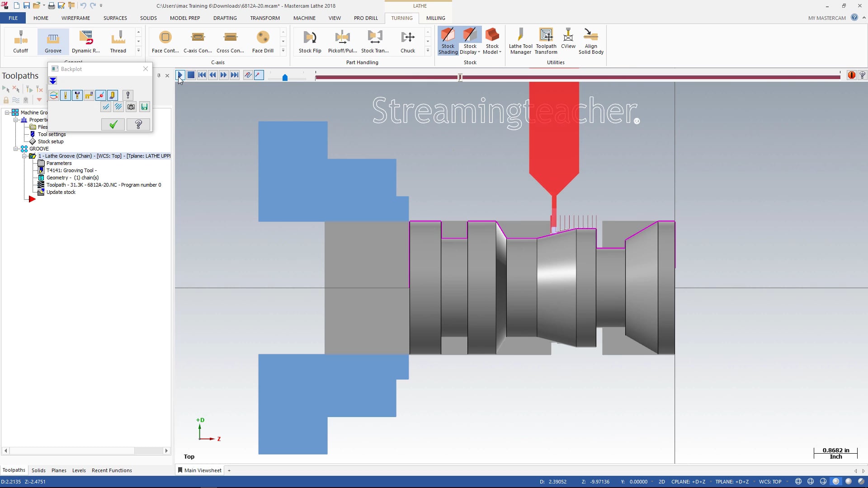The height and width of the screenshot is (488, 868).
Task: Collapse the Machine Group tree node
Action: [7, 113]
